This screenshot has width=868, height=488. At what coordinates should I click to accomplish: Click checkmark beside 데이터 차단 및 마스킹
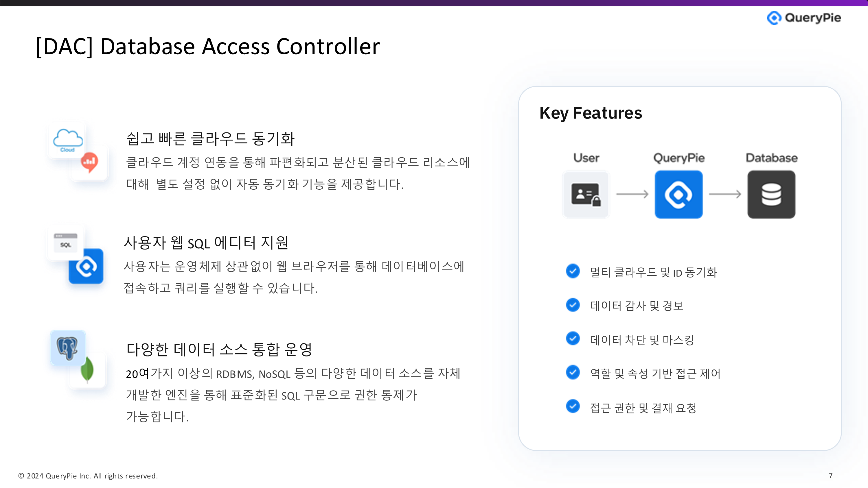coord(573,339)
